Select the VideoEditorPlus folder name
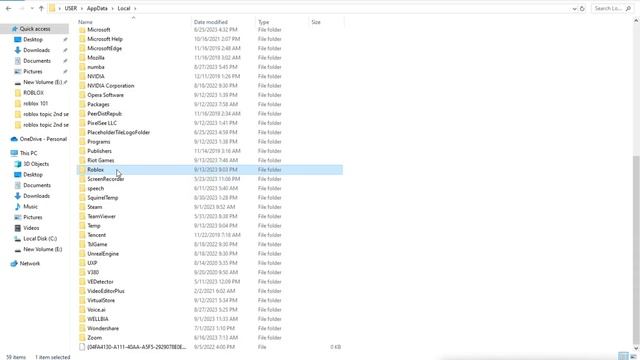This screenshot has height=360, width=640. pyautogui.click(x=106, y=291)
